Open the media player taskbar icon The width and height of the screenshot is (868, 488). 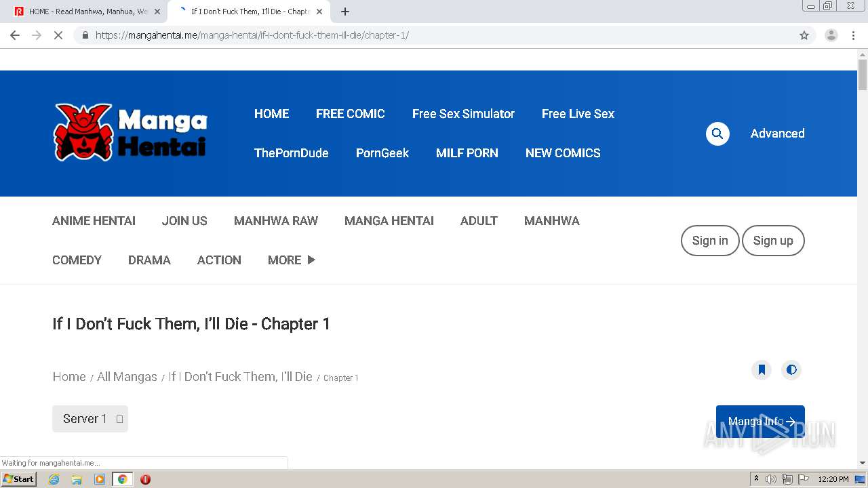pyautogui.click(x=100, y=479)
